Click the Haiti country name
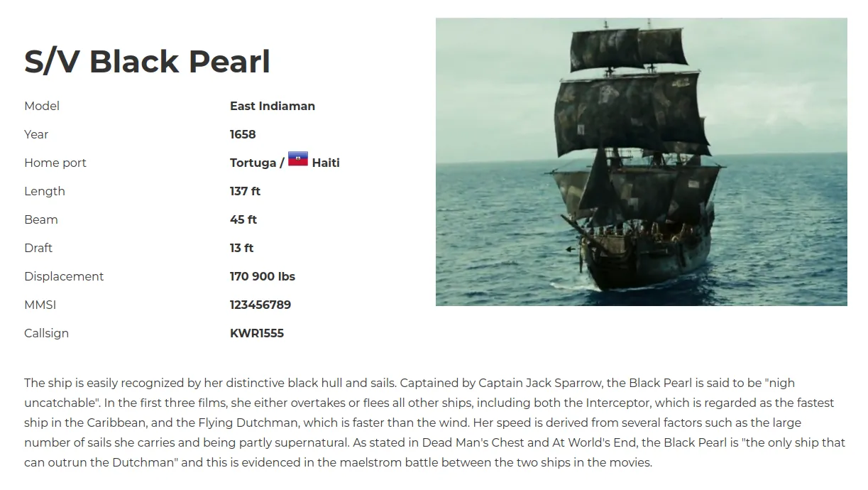This screenshot has width=868, height=490. point(326,163)
